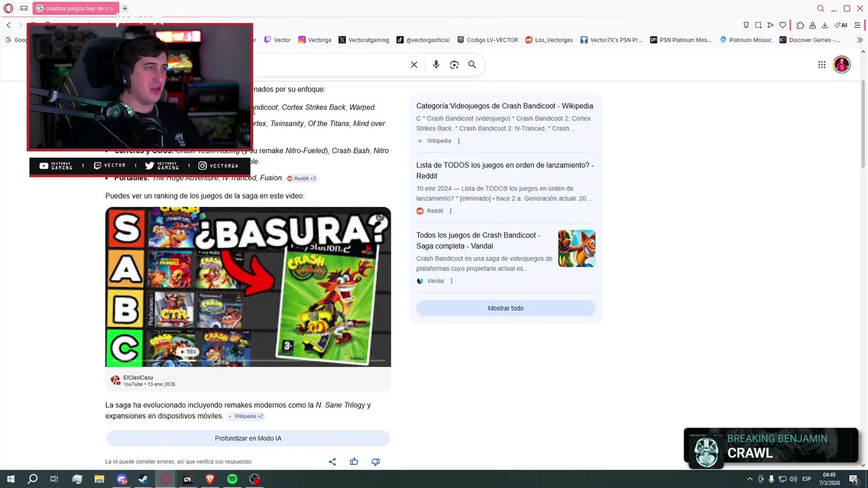Open Vector7X's PSN Pr... bookmark
868x488 pixels.
click(611, 40)
